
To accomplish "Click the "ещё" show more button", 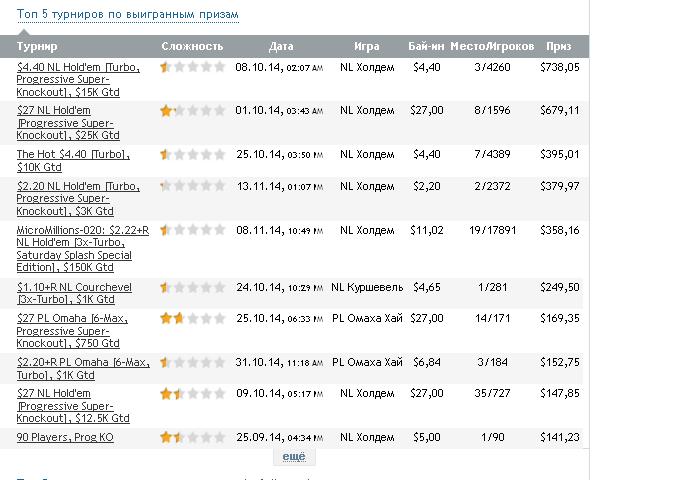I will [x=294, y=456].
